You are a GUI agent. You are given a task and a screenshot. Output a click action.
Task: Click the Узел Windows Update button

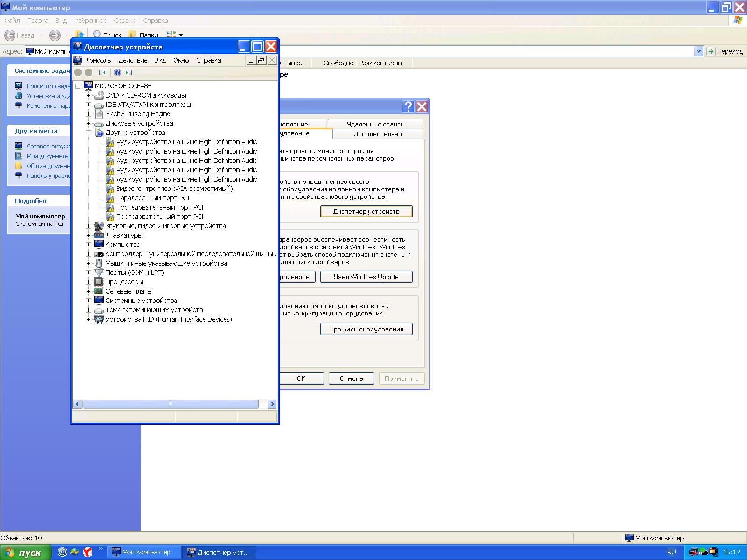tap(366, 277)
